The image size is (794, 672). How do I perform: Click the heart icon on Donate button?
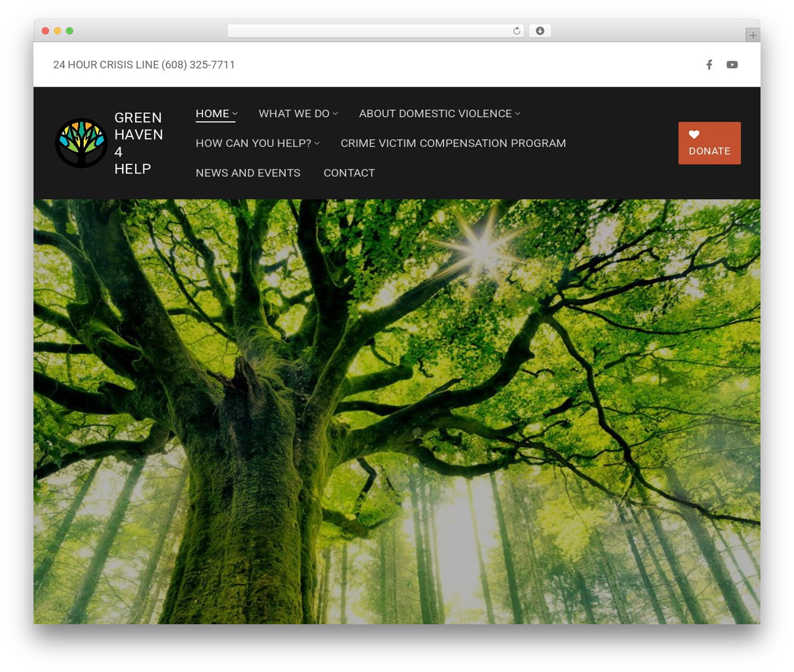(694, 135)
